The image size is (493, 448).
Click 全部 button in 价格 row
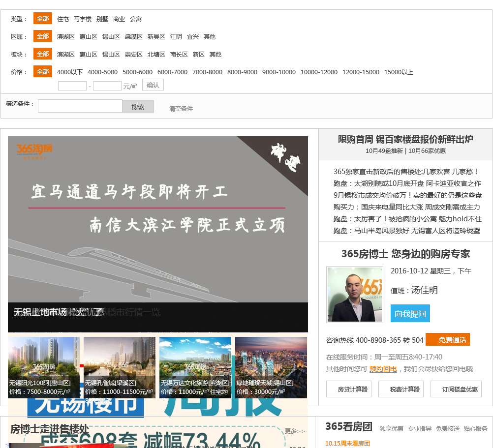tap(43, 72)
